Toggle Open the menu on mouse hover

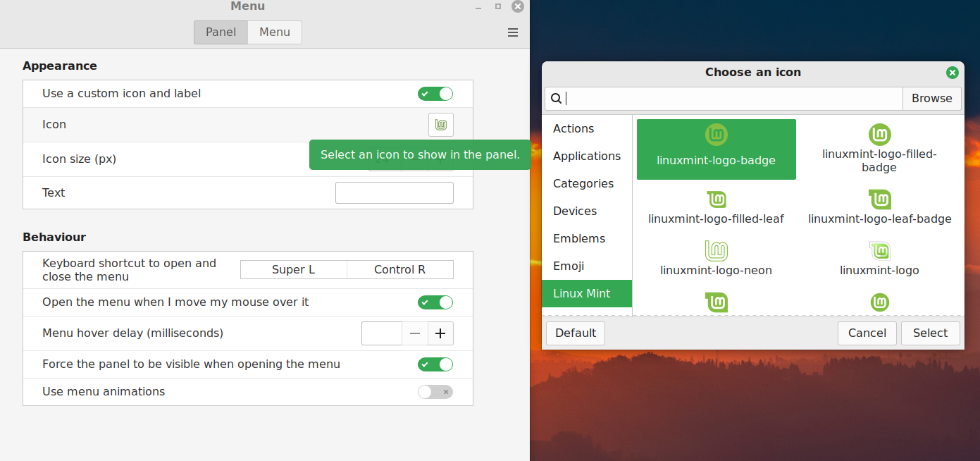pos(435,302)
